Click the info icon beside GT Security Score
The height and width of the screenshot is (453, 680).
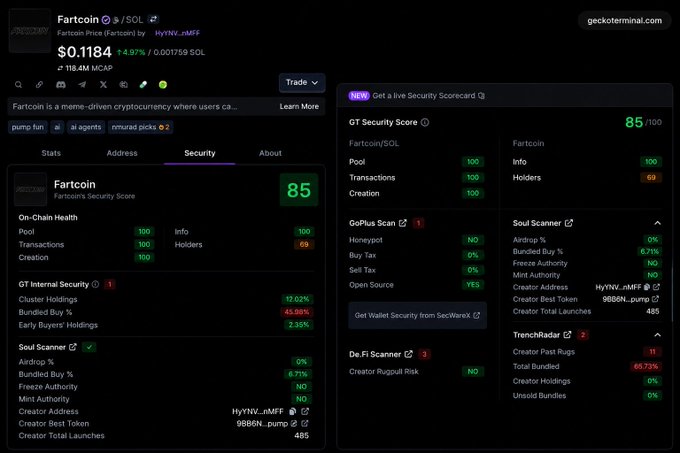tap(425, 122)
